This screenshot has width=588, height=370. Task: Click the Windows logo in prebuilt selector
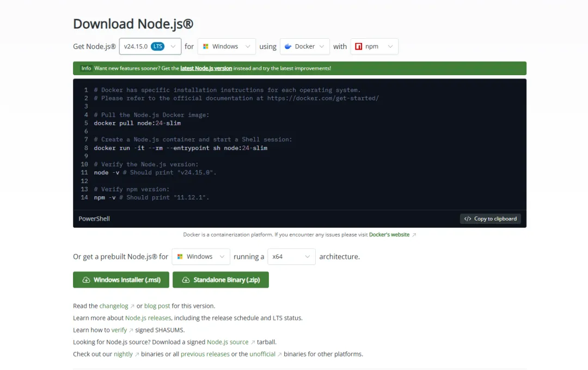pos(180,257)
